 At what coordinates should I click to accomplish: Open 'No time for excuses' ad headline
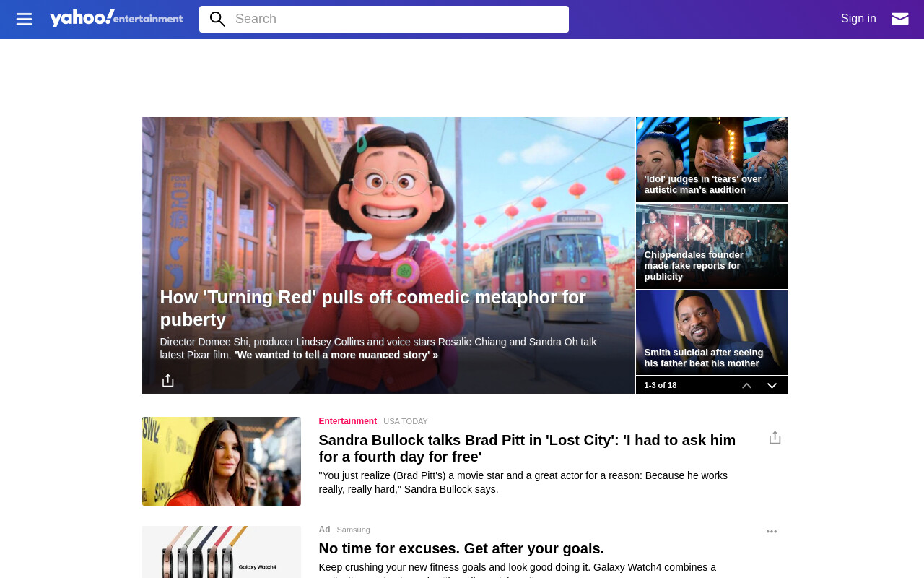[461, 548]
